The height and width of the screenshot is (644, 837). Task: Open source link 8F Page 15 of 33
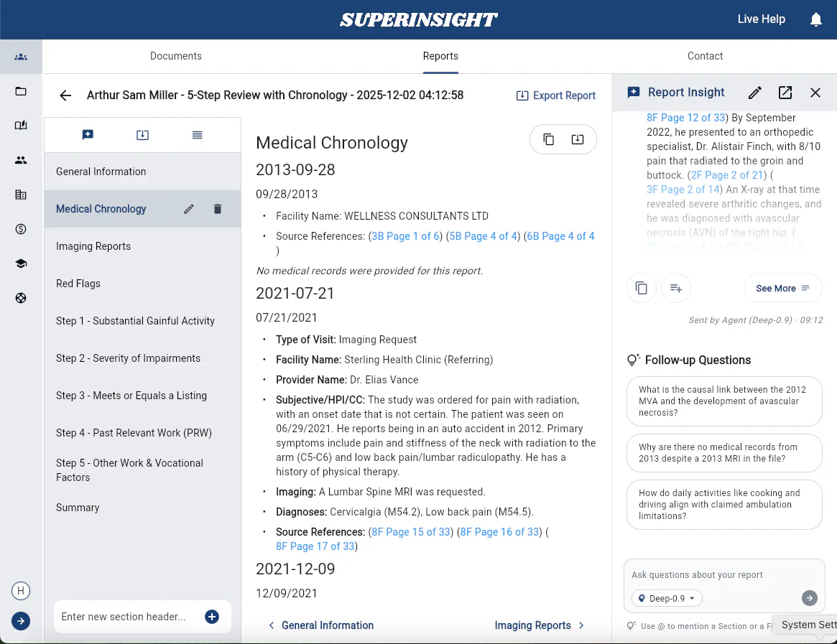point(410,532)
